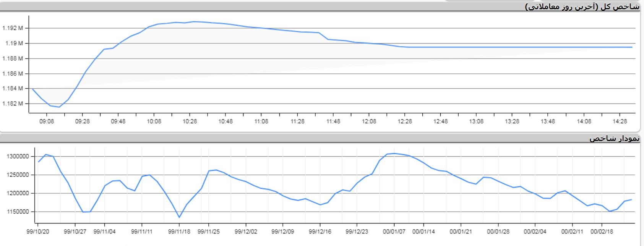Select the 09:08 time label on the intraday chart
Image resolution: width=644 pixels, height=246 pixels.
tap(46, 121)
